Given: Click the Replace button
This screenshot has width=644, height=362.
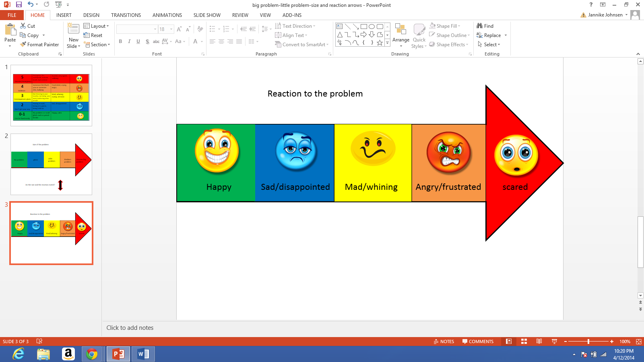Looking at the screenshot, I should [489, 35].
